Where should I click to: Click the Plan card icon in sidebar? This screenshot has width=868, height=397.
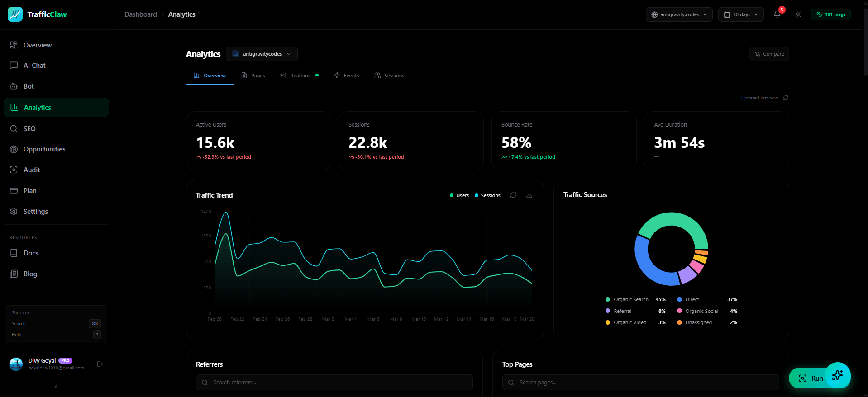[x=14, y=191]
